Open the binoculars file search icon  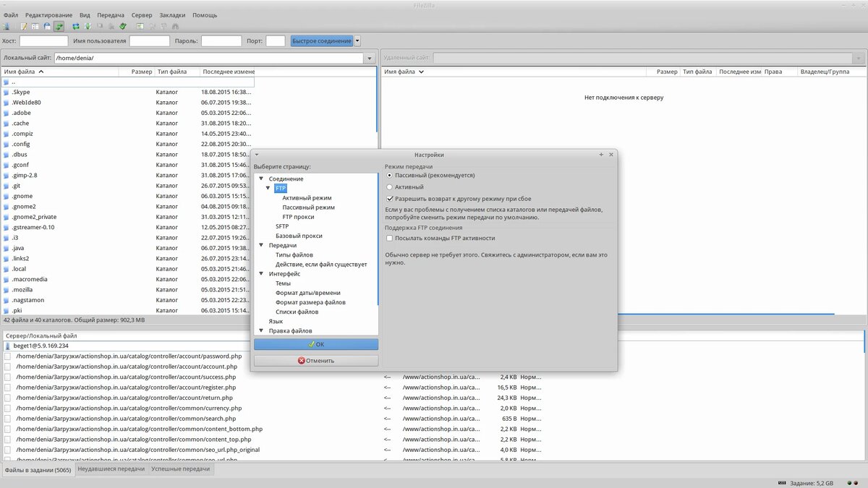[174, 27]
